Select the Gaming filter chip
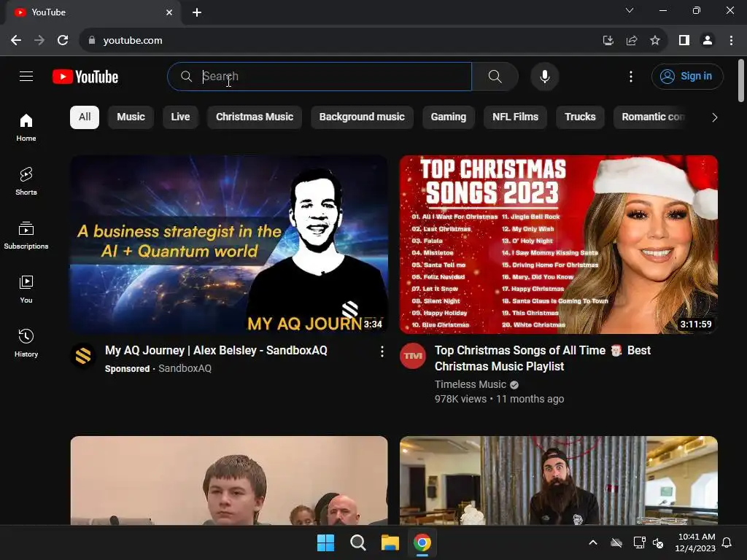747x560 pixels. [449, 117]
